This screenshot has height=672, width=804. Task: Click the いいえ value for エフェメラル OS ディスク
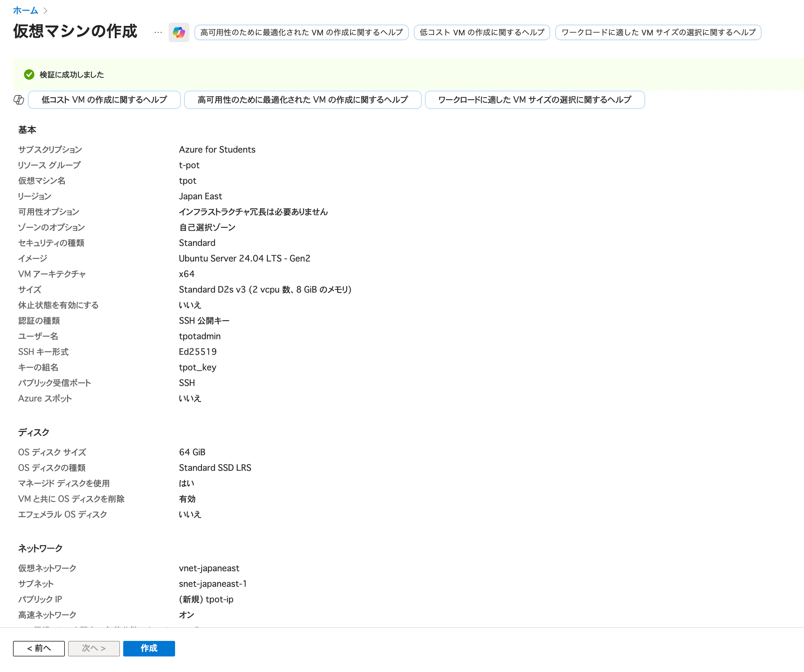point(190,514)
